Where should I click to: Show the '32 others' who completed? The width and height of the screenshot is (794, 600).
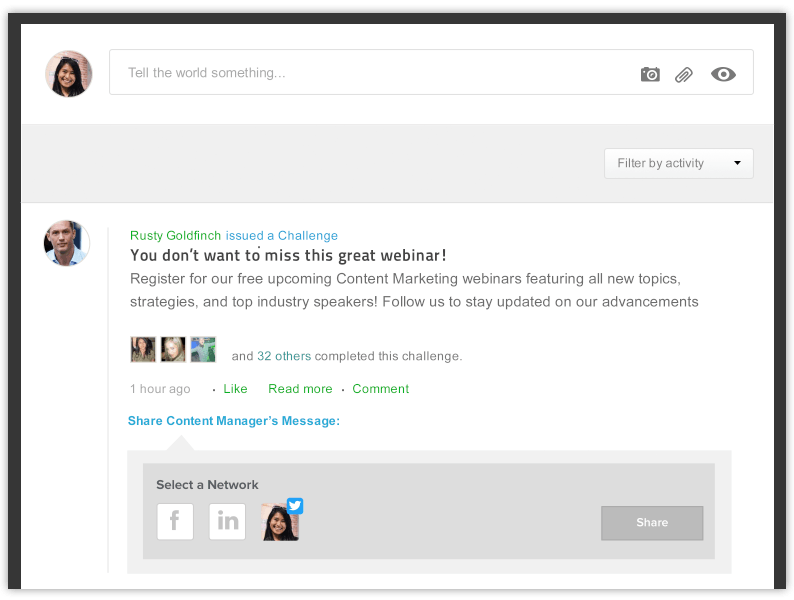click(x=284, y=356)
